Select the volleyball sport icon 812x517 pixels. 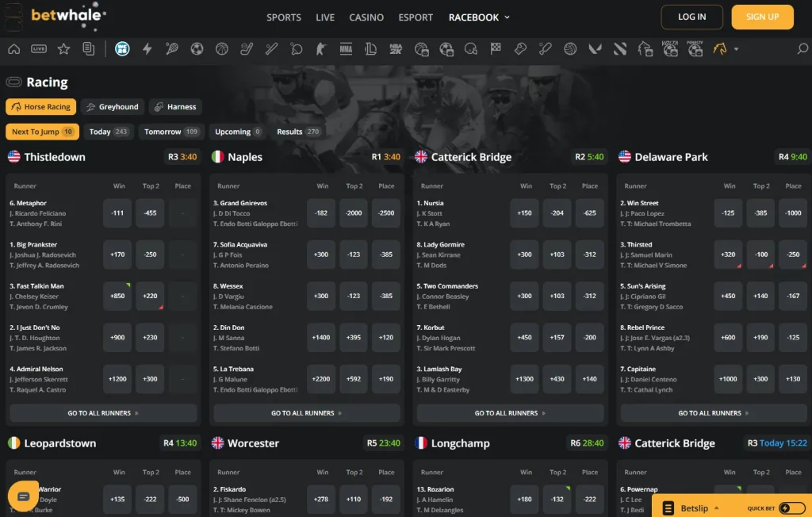click(x=570, y=48)
